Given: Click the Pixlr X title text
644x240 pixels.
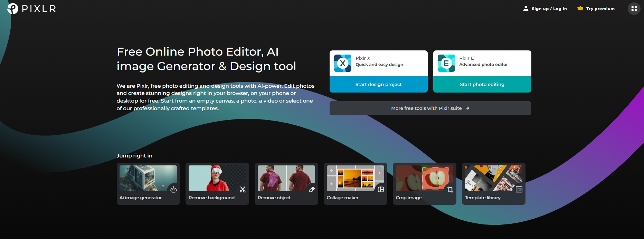Looking at the screenshot, I should pos(363,58).
